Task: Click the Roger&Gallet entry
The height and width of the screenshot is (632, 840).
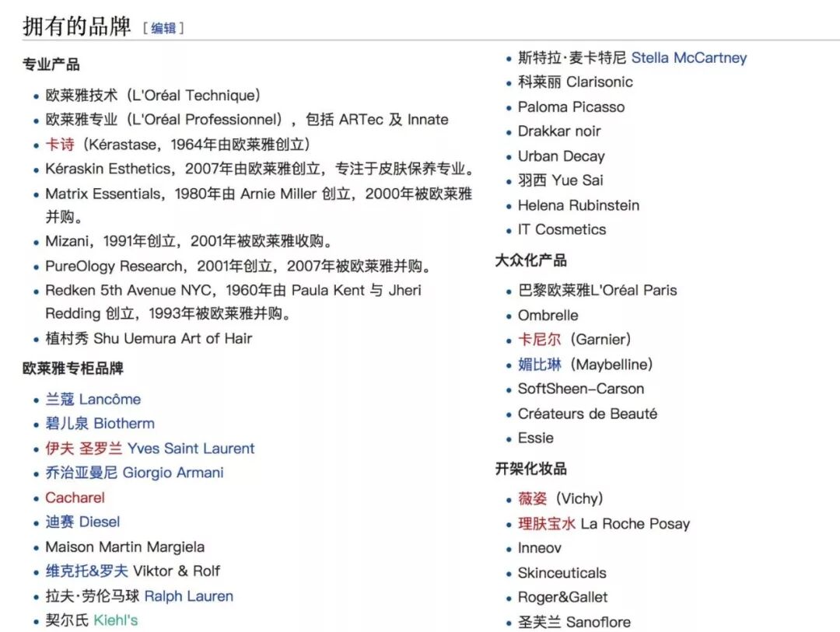Action: tap(563, 597)
